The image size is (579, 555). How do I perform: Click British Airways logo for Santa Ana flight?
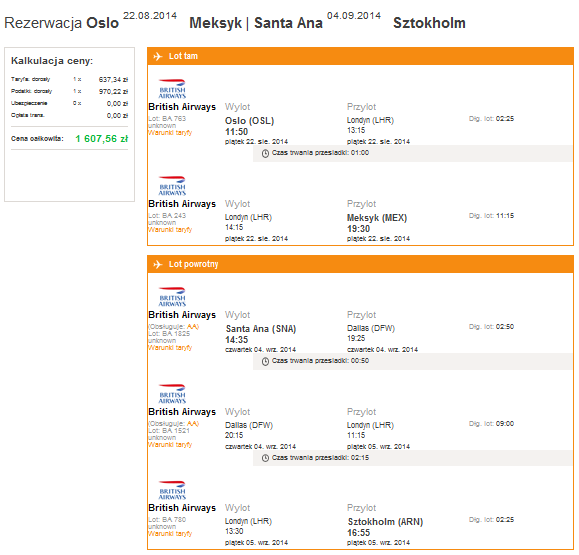point(172,297)
